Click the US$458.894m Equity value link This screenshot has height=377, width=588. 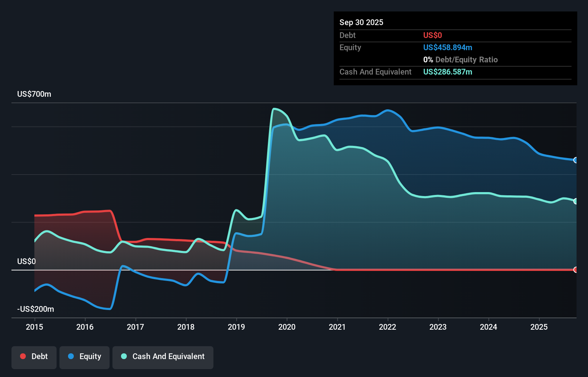[x=447, y=47]
